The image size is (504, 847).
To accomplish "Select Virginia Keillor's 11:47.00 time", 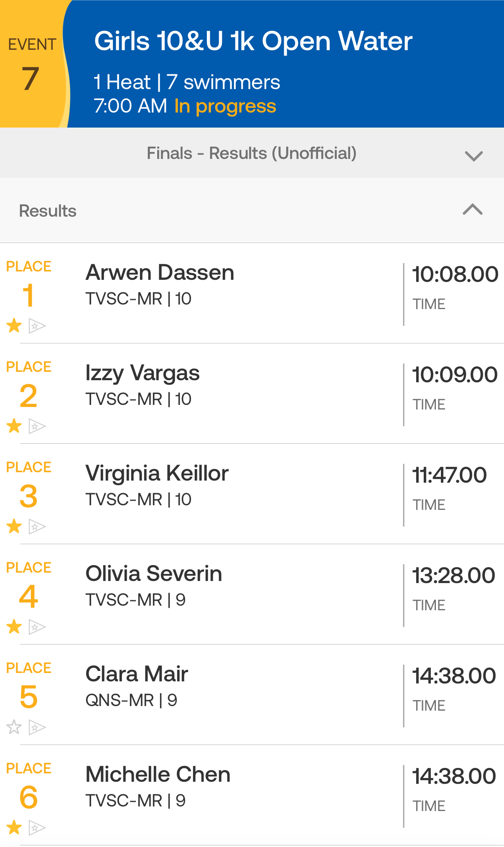I will pyautogui.click(x=449, y=476).
